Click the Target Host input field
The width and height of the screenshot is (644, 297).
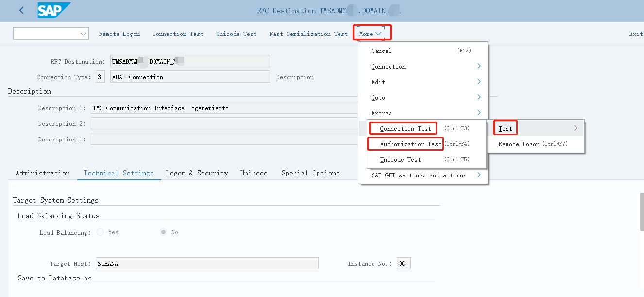point(206,263)
